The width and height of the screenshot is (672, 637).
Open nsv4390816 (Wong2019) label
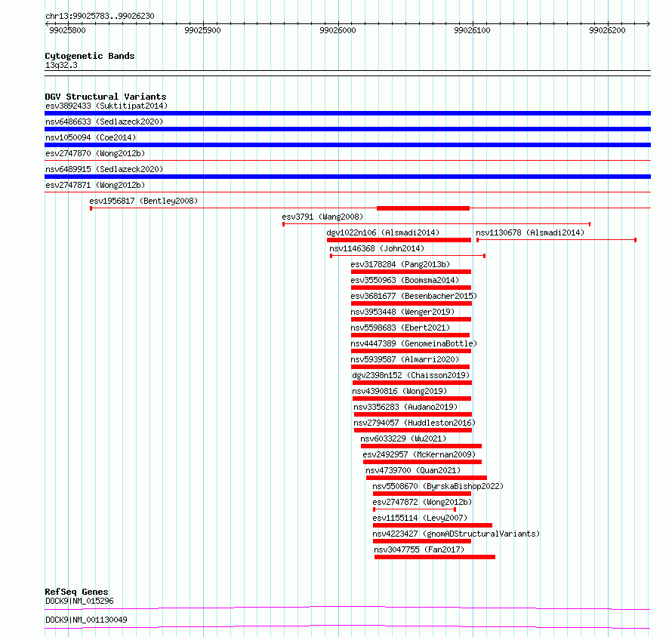click(399, 391)
